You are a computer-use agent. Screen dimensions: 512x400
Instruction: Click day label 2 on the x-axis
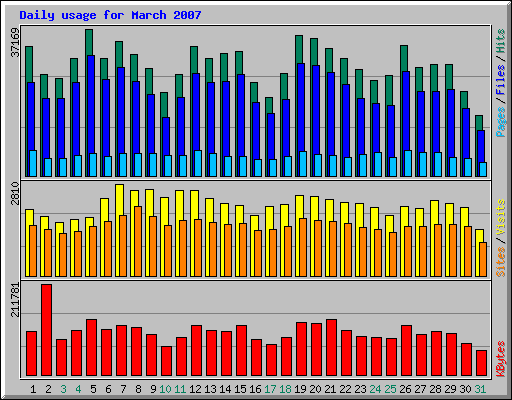tap(48, 389)
